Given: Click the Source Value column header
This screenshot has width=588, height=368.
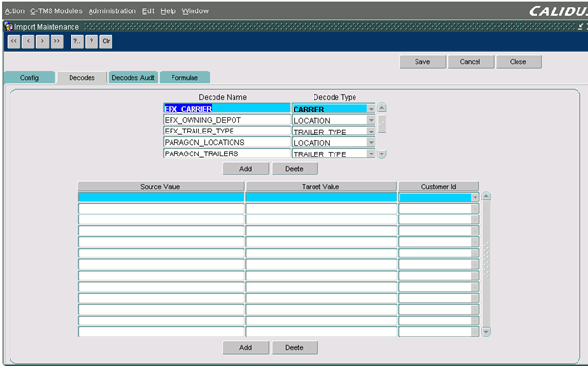Looking at the screenshot, I should (161, 187).
